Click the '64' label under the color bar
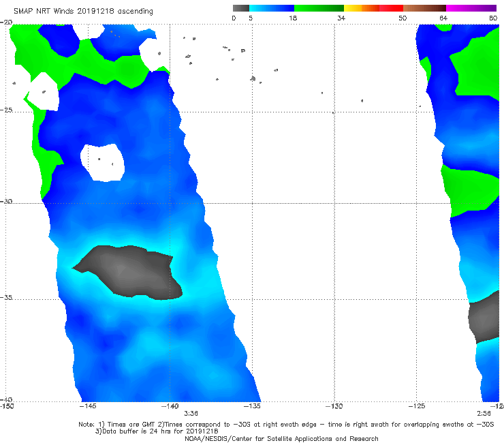 pyautogui.click(x=443, y=18)
